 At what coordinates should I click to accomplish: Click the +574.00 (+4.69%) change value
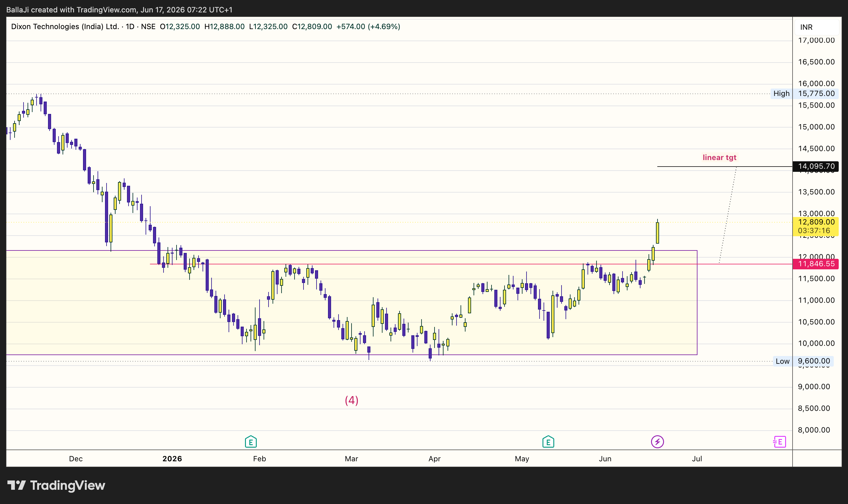click(x=368, y=27)
